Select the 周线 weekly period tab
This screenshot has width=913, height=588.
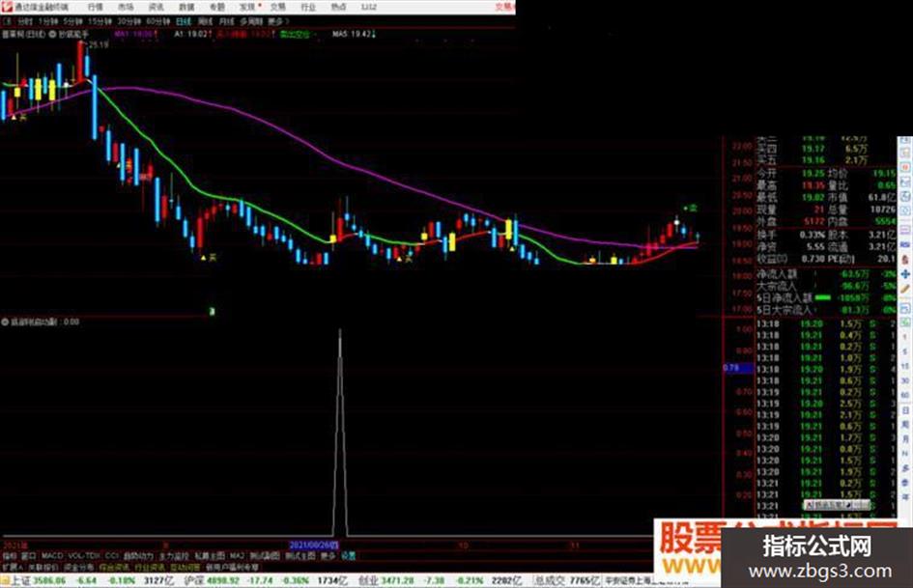point(205,21)
